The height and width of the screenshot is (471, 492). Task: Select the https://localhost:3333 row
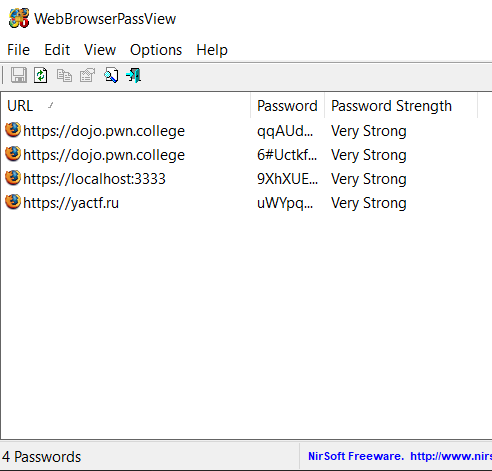tap(94, 179)
